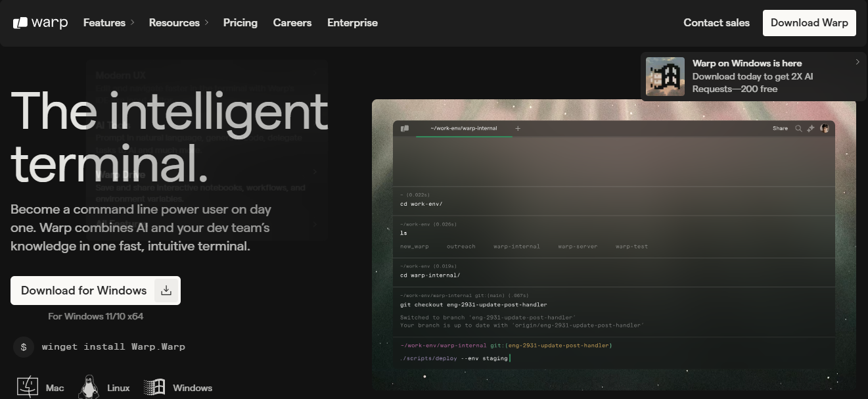Click 'warp-internal' in the ls output
The image size is (868, 399).
click(516, 246)
